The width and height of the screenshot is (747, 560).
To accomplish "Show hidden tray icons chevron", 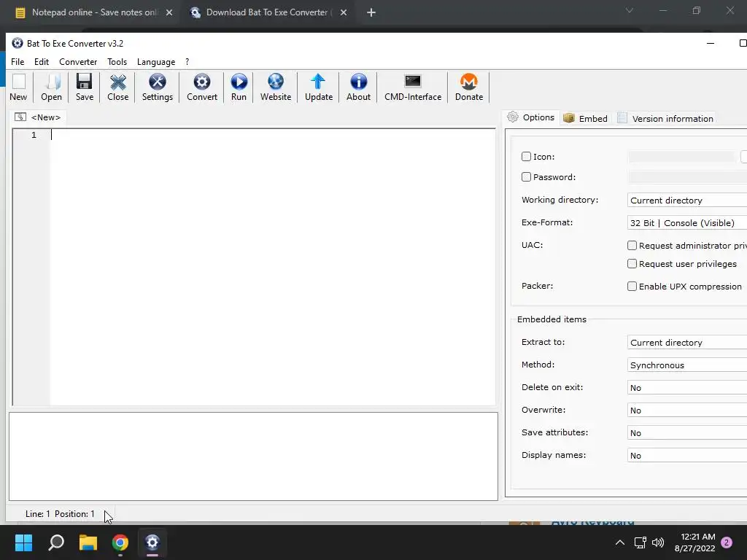I will pyautogui.click(x=620, y=542).
